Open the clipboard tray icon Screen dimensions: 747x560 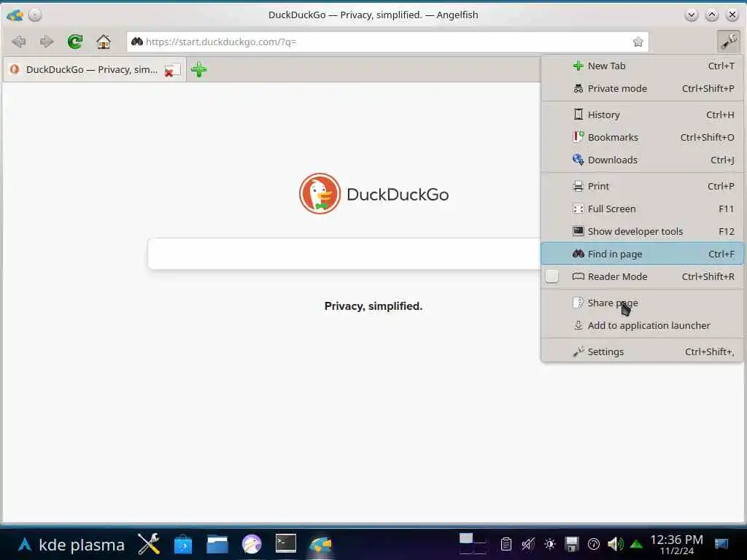(506, 544)
